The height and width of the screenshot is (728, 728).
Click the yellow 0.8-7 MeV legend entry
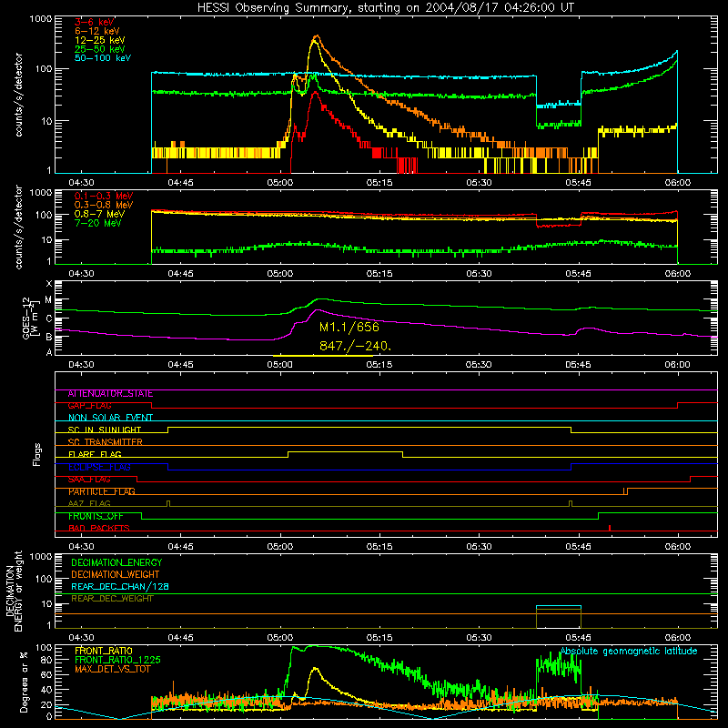(99, 214)
